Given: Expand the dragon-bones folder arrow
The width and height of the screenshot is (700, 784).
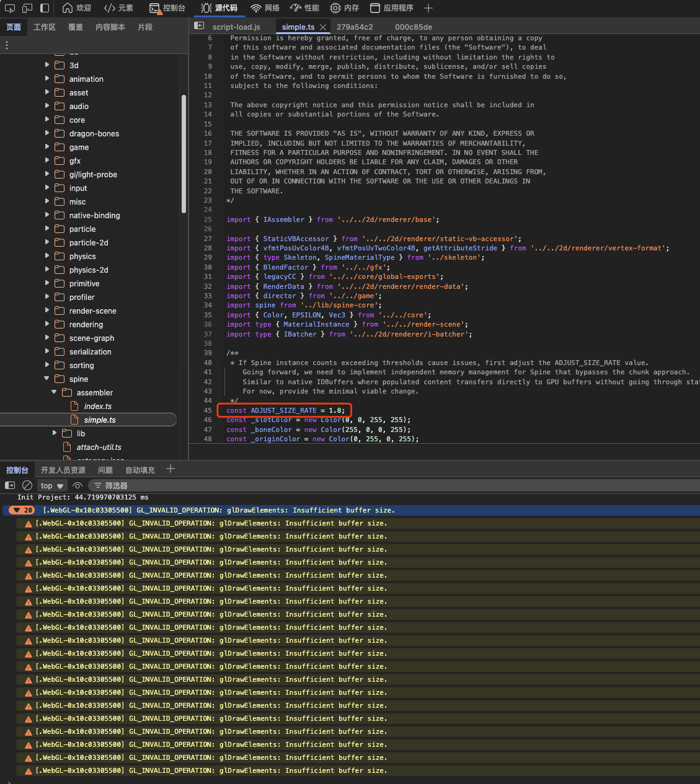Looking at the screenshot, I should point(47,133).
